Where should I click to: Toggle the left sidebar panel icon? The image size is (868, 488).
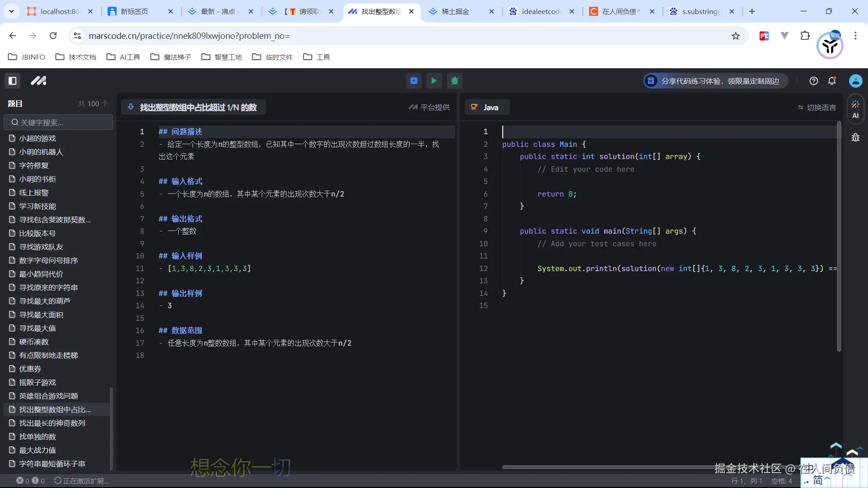pos(13,81)
